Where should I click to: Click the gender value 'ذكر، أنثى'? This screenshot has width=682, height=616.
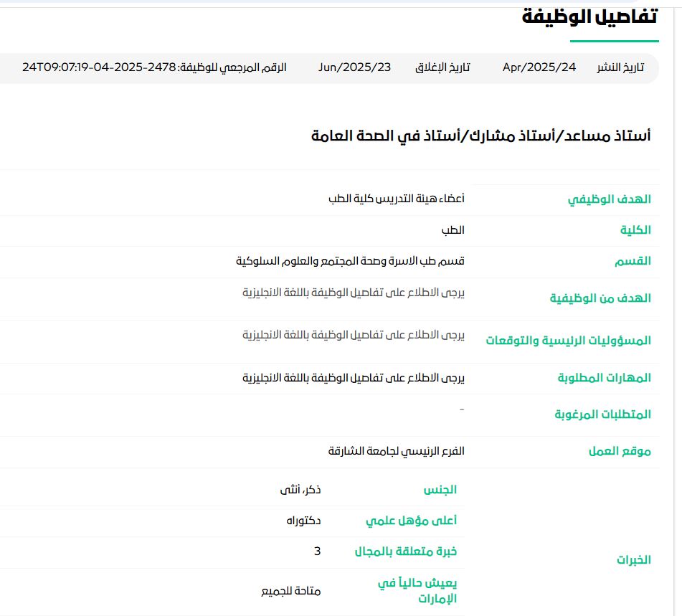coord(300,490)
